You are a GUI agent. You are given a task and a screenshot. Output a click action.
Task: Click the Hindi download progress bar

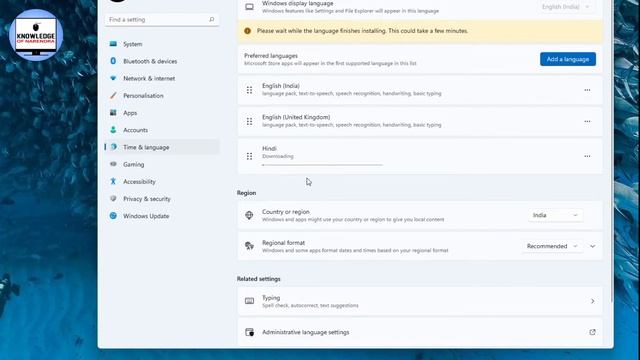322,165
